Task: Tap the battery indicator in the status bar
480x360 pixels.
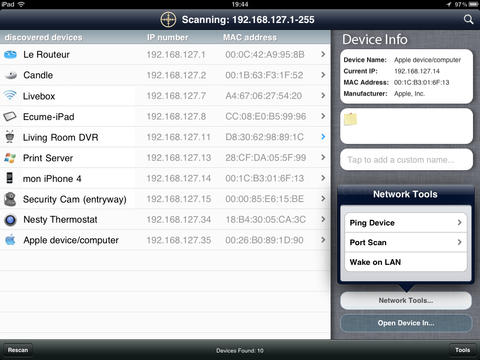Action: 473,4
